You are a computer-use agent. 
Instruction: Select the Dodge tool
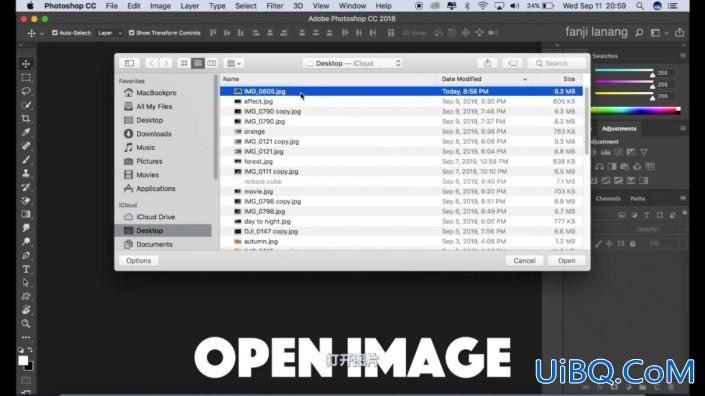(x=26, y=241)
